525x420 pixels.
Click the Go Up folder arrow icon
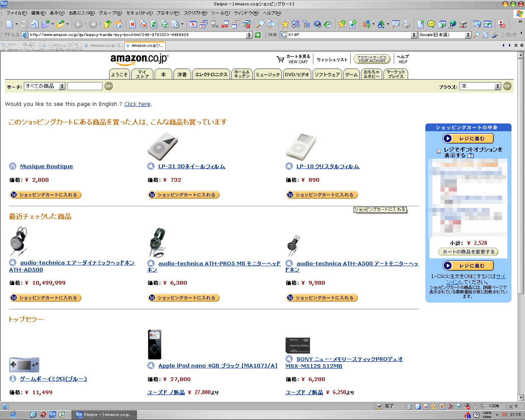pos(107,24)
